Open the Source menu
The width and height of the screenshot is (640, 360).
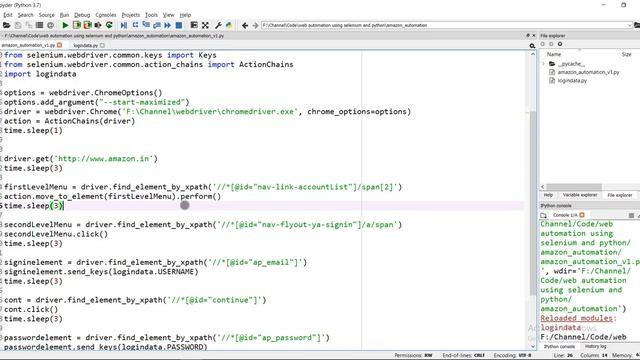point(47,15)
